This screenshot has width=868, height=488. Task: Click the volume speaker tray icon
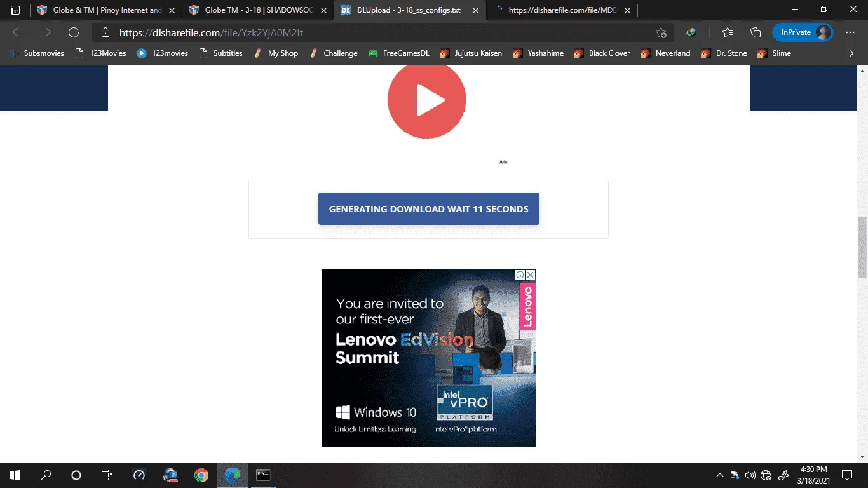[x=750, y=475]
